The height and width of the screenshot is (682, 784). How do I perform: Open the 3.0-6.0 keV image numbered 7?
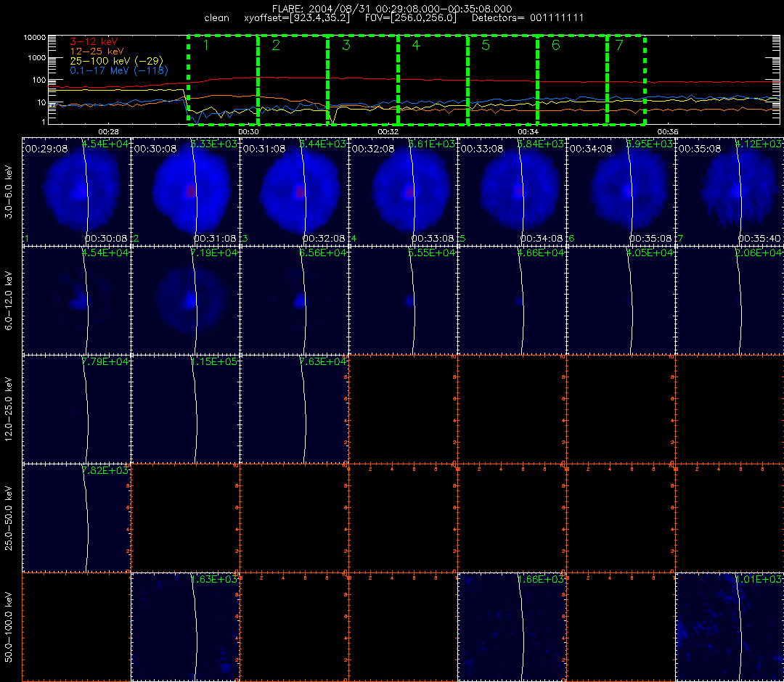(730, 192)
